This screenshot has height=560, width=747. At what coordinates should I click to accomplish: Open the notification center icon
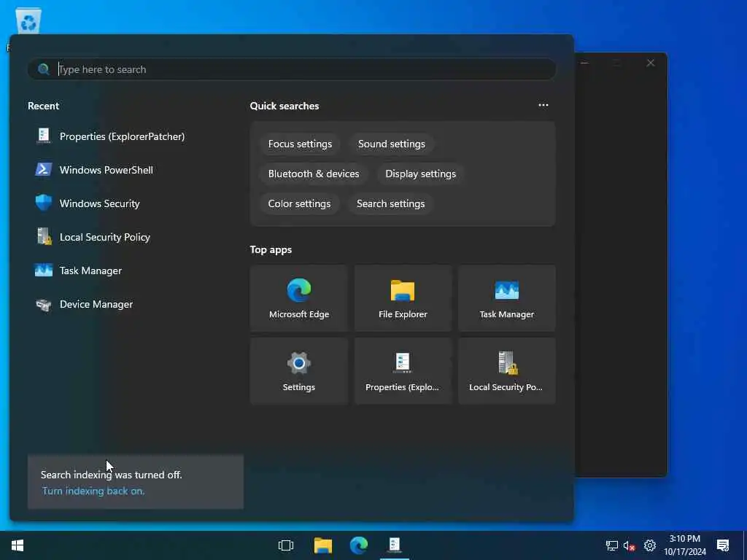(x=723, y=545)
